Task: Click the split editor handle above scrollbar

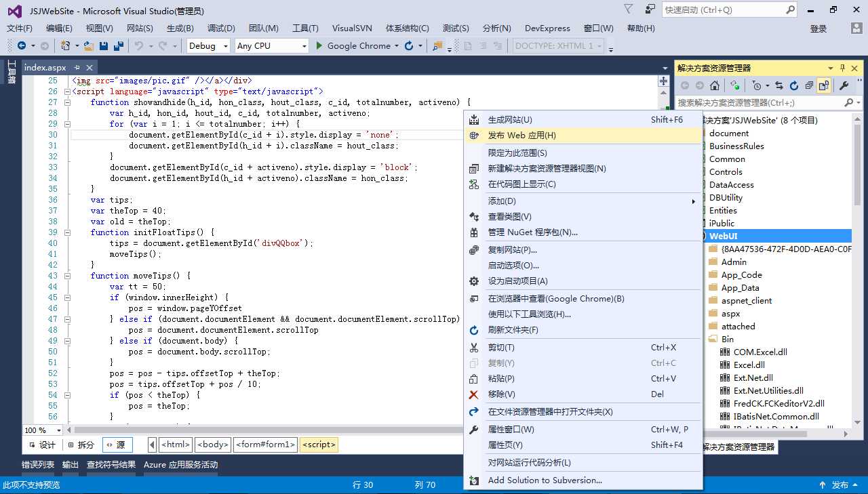Action: click(x=663, y=81)
